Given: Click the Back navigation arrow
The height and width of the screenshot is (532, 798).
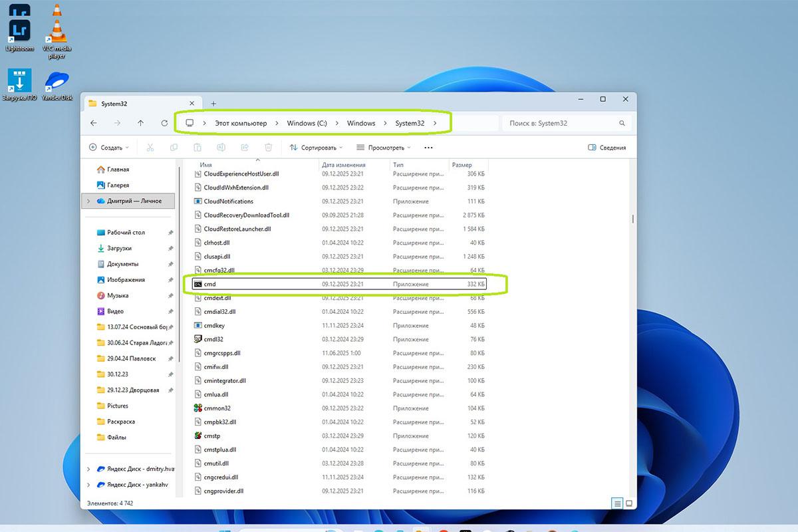Looking at the screenshot, I should coord(94,123).
